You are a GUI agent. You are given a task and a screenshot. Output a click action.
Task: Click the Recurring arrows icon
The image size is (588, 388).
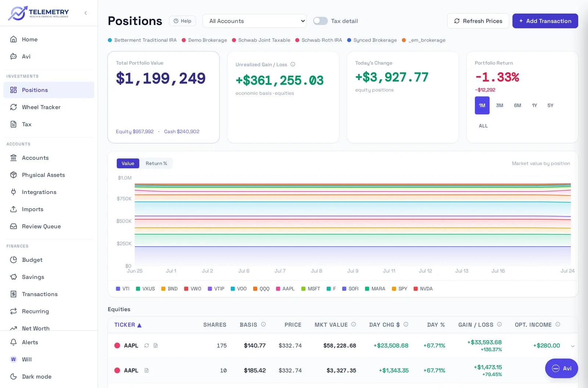[x=14, y=311]
